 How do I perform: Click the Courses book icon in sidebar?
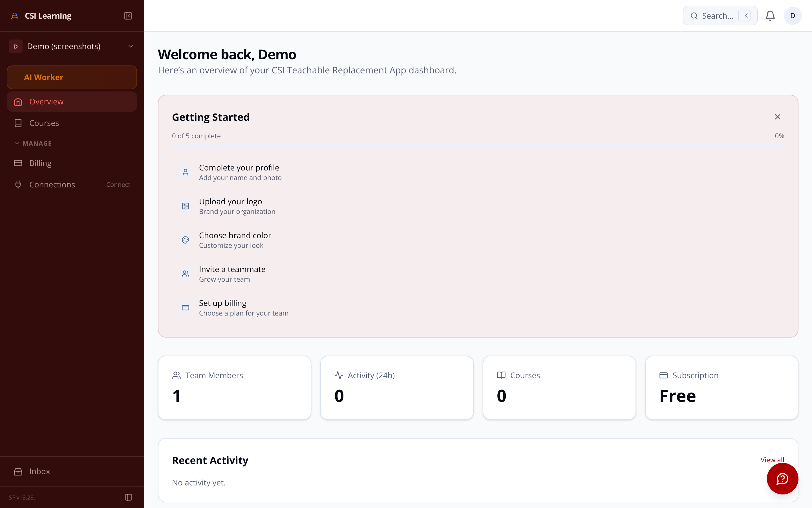pyautogui.click(x=18, y=123)
